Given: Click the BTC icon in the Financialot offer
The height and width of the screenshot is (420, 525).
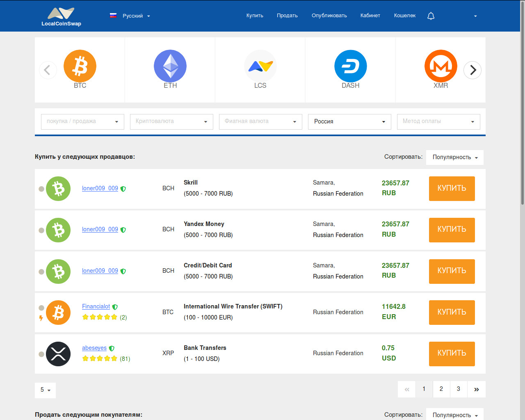Looking at the screenshot, I should pos(58,313).
